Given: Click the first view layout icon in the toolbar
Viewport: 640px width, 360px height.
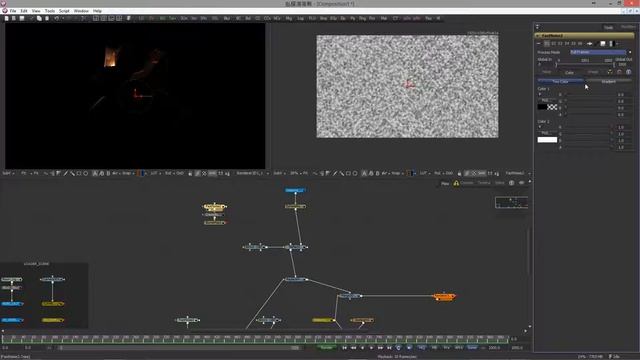Looking at the screenshot, I should pos(96,18).
